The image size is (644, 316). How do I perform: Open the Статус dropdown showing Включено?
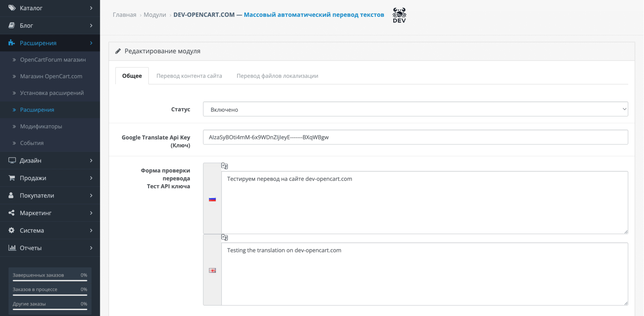tap(415, 109)
